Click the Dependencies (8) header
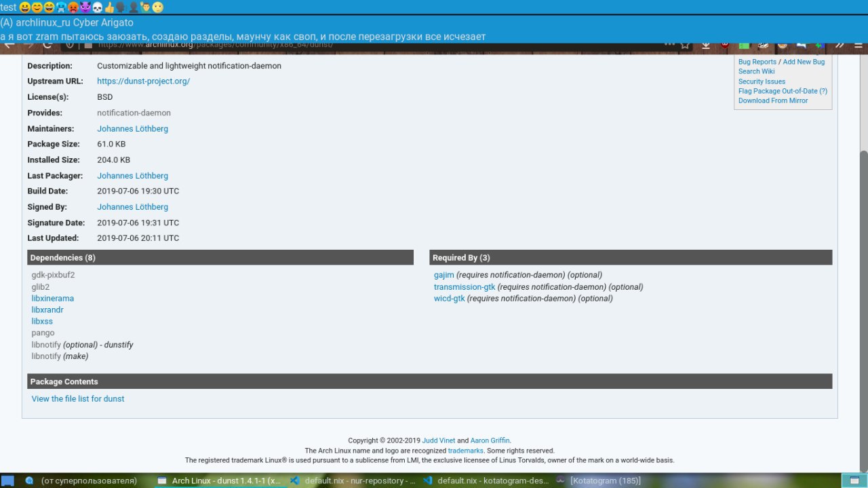Viewport: 868px width, 488px height. (220, 258)
